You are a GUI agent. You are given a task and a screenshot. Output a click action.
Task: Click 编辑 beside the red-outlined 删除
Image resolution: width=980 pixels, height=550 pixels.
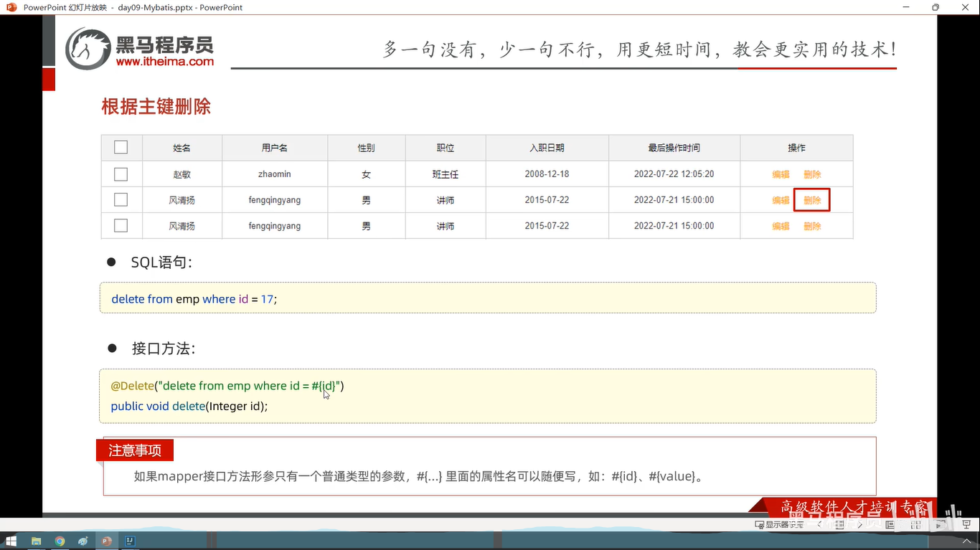(x=781, y=200)
